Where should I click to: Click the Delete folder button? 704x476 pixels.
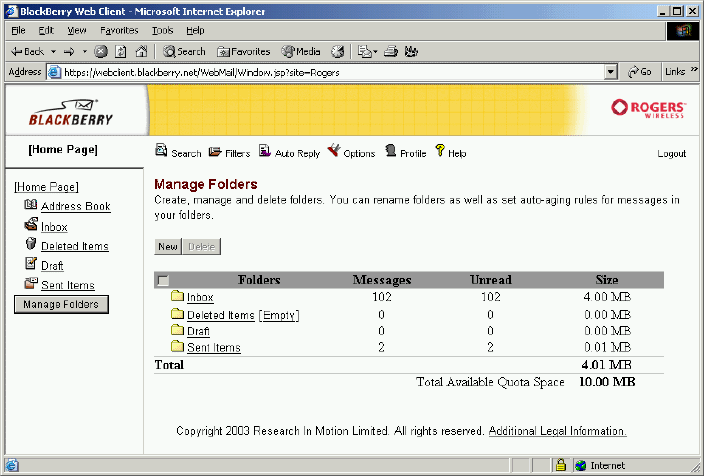click(202, 247)
